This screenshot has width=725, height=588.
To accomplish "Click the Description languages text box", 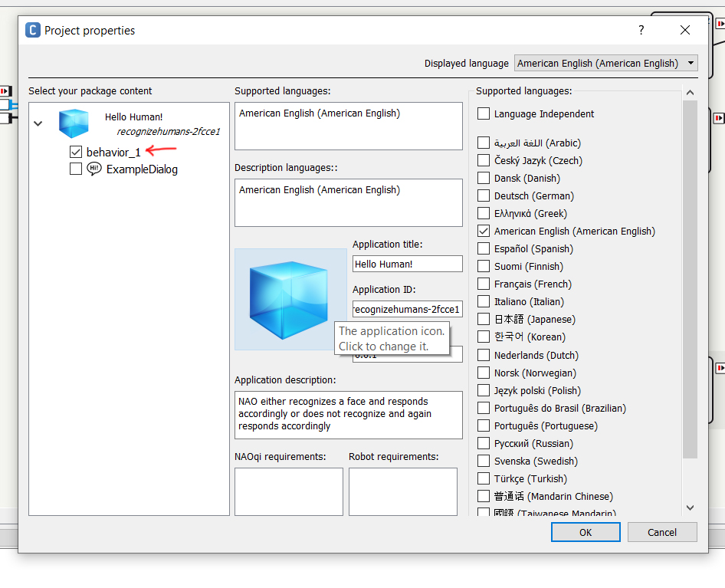I will click(348, 202).
